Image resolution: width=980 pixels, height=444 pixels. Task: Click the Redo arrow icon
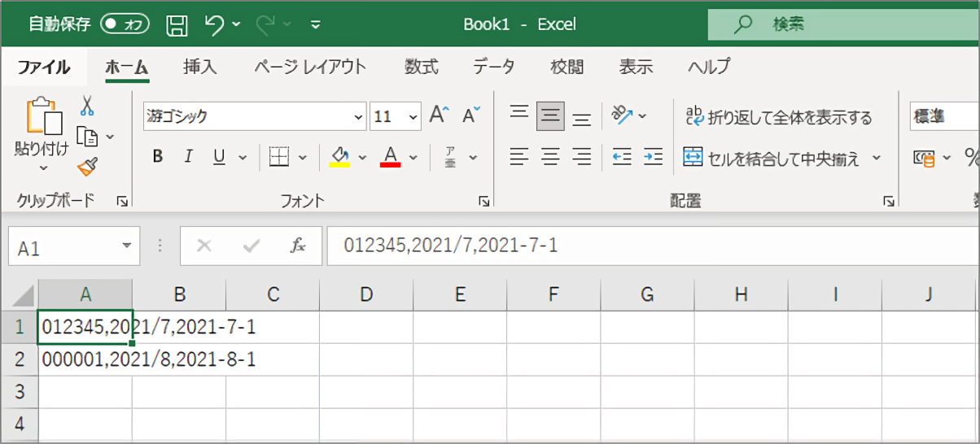pos(265,24)
